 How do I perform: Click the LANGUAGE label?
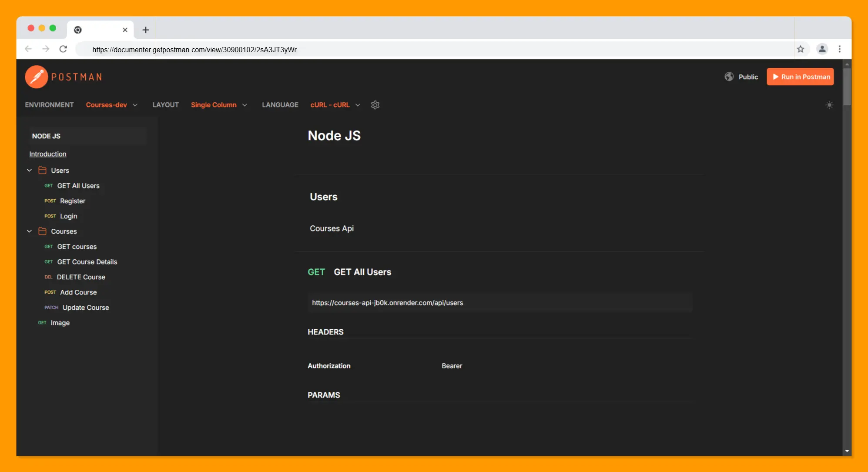click(x=280, y=105)
